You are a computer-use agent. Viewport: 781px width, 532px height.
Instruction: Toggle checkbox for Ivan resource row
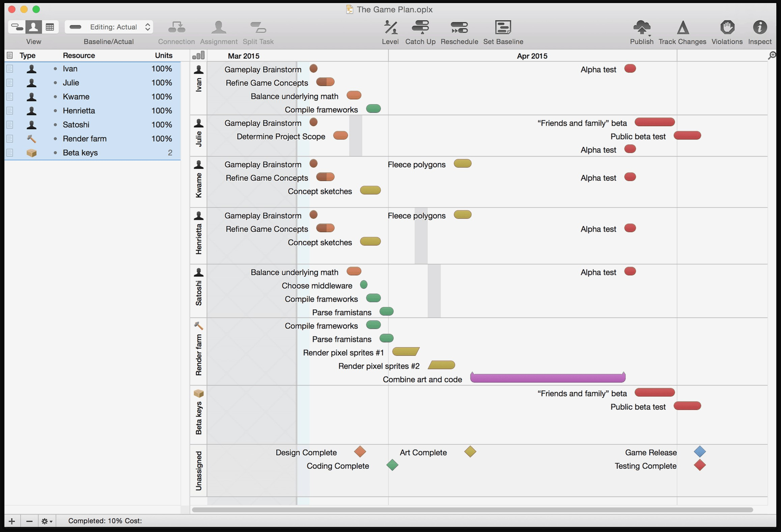8,68
